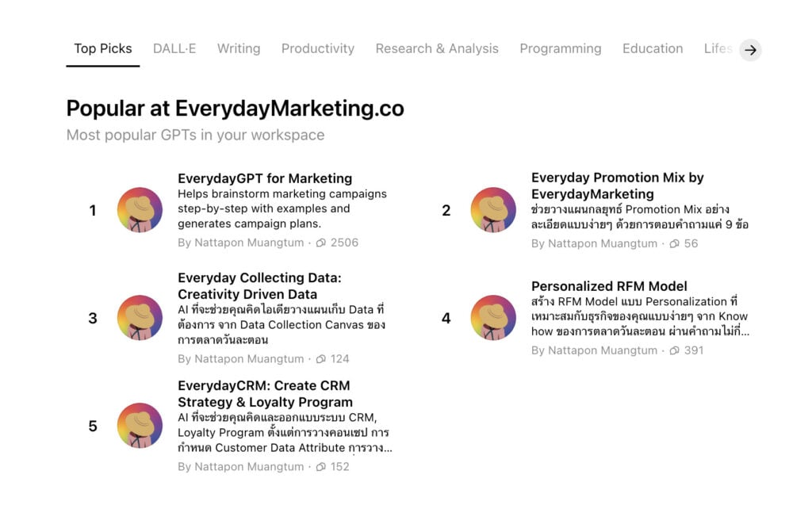Switch to the DALL·E tab

point(174,48)
